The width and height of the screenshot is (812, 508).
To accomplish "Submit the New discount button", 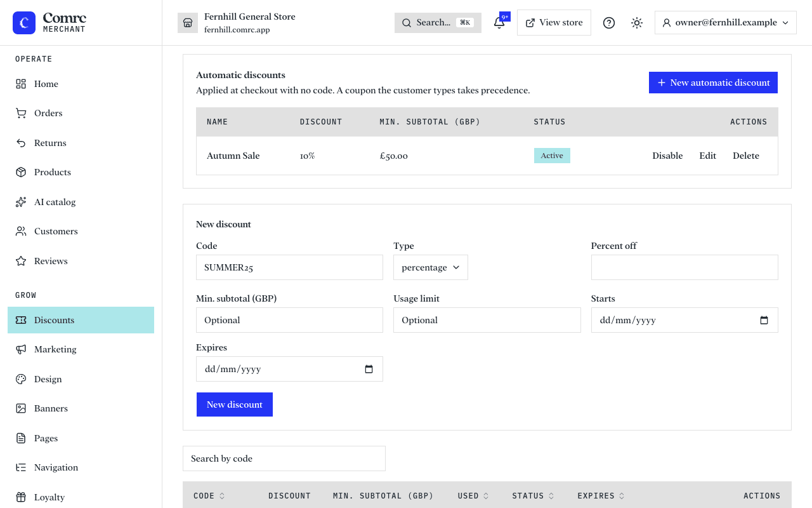I will tap(235, 404).
